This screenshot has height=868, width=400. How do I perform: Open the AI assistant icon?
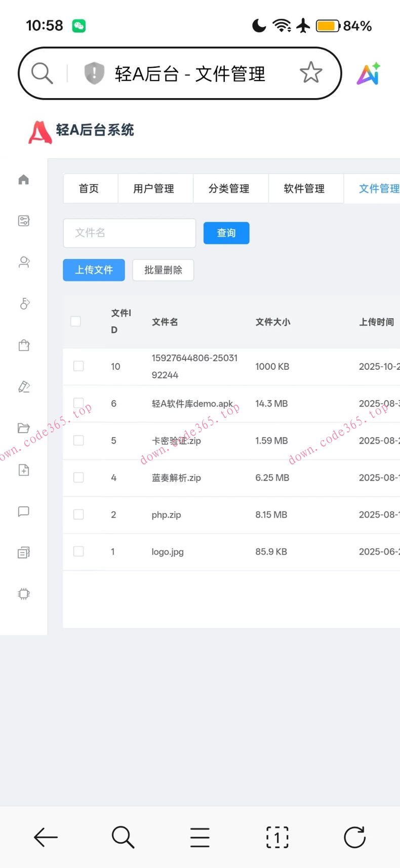(369, 74)
